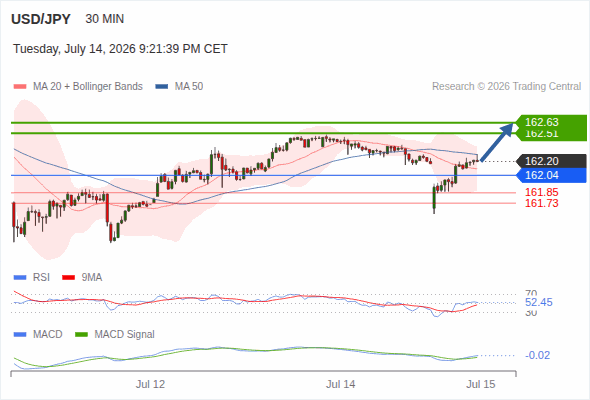This screenshot has width=590, height=400.
Task: Click the RSI legend label
Action: click(41, 277)
